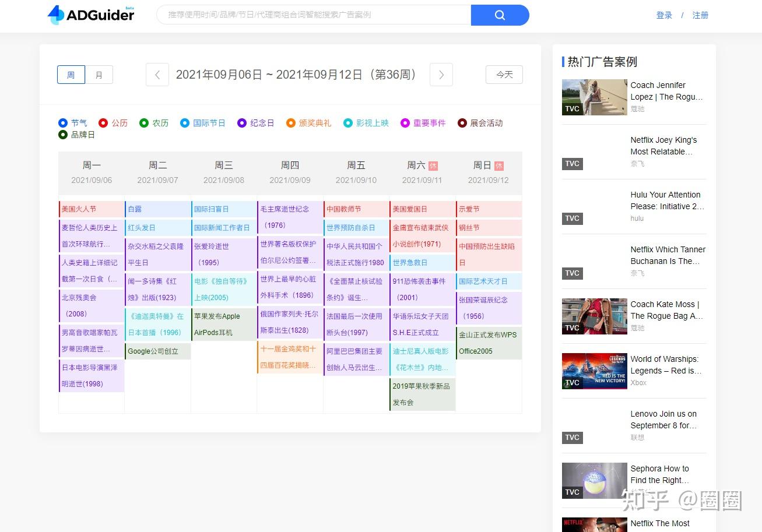Image resolution: width=762 pixels, height=532 pixels.
Task: Open the 美国火人节 event
Action: [x=92, y=209]
